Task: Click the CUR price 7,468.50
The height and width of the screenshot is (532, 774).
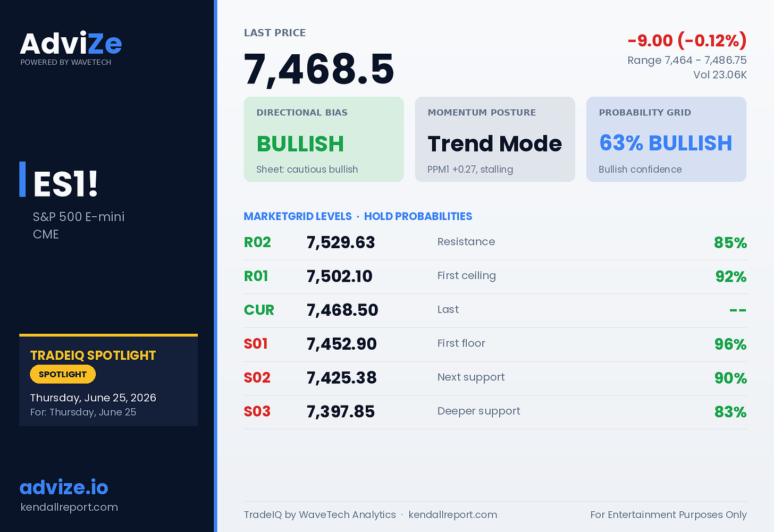Action: coord(342,310)
